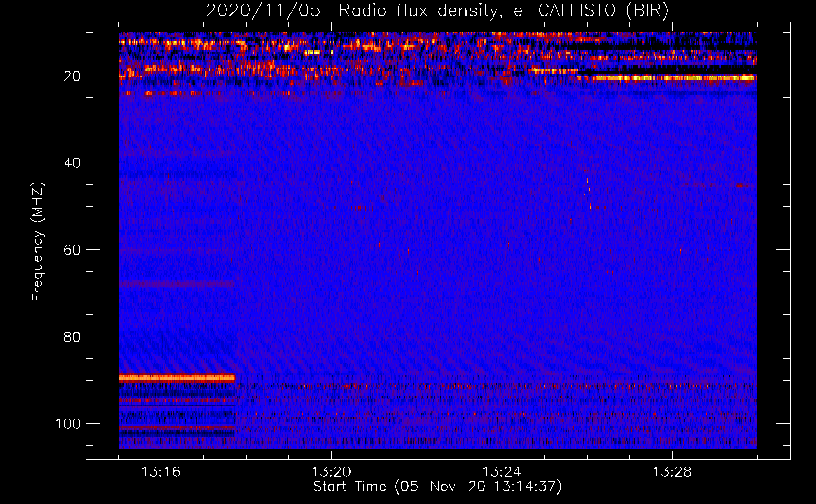This screenshot has height=504, width=816.
Task: Select the "Frequency (MHZ)" y-axis label
Action: [38, 242]
